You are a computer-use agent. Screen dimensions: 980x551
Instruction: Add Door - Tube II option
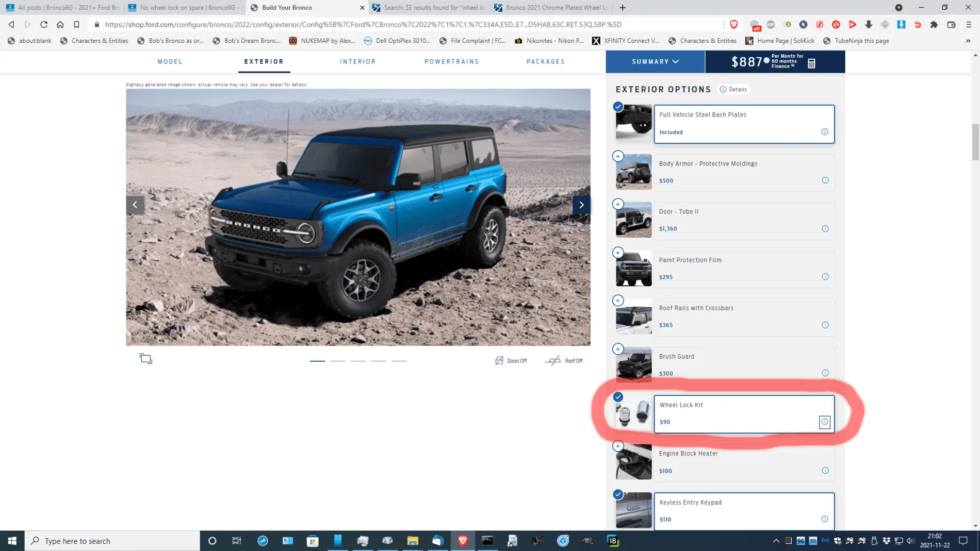coord(618,204)
